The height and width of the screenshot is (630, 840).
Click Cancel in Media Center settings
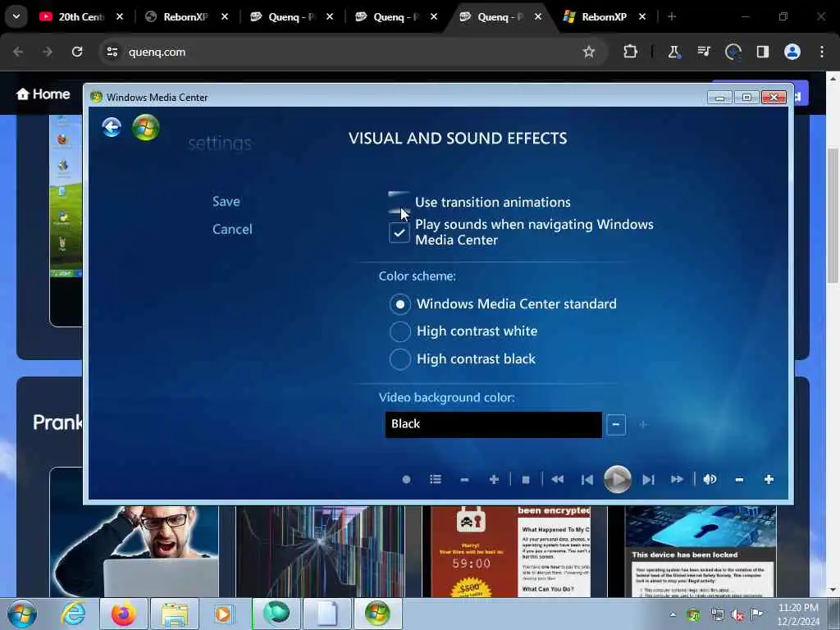pyautogui.click(x=232, y=230)
